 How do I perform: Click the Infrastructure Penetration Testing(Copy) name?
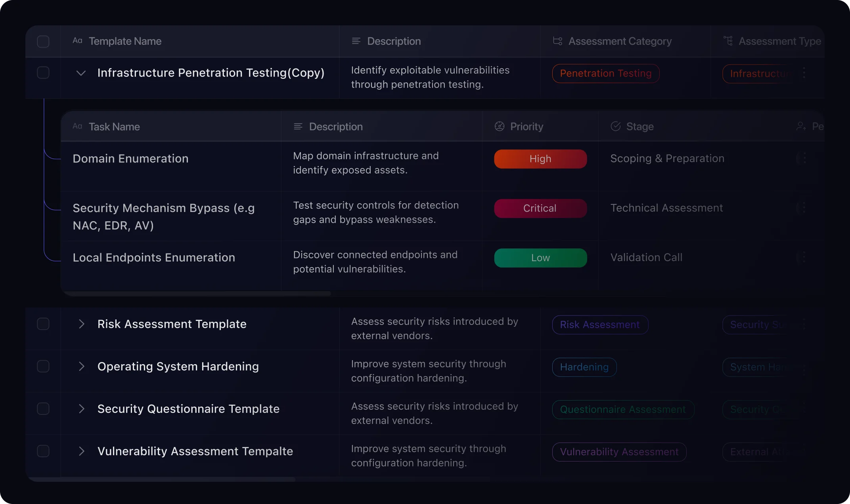click(x=211, y=73)
